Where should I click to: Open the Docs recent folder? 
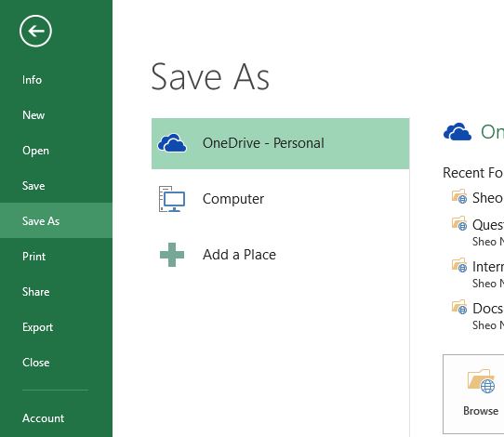pos(478,316)
